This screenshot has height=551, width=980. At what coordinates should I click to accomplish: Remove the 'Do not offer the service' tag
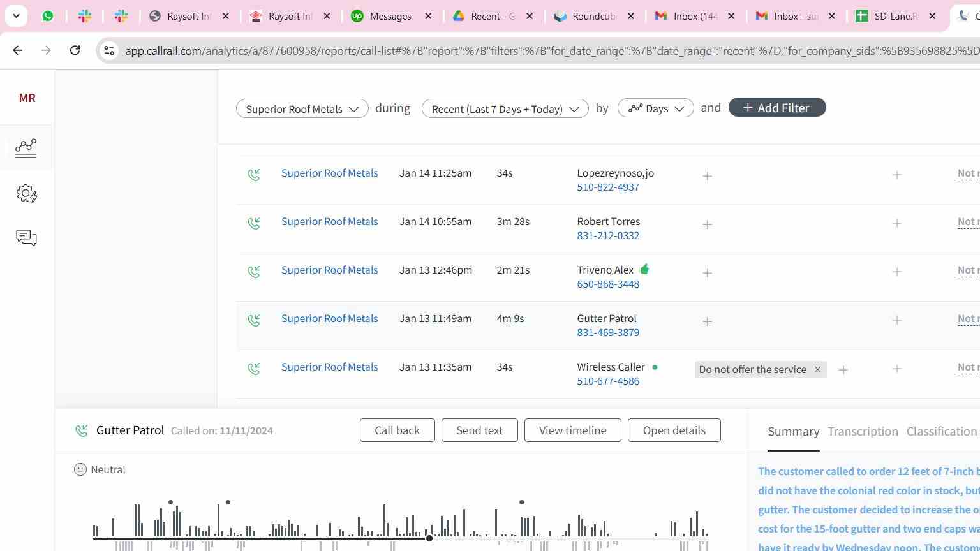(817, 369)
